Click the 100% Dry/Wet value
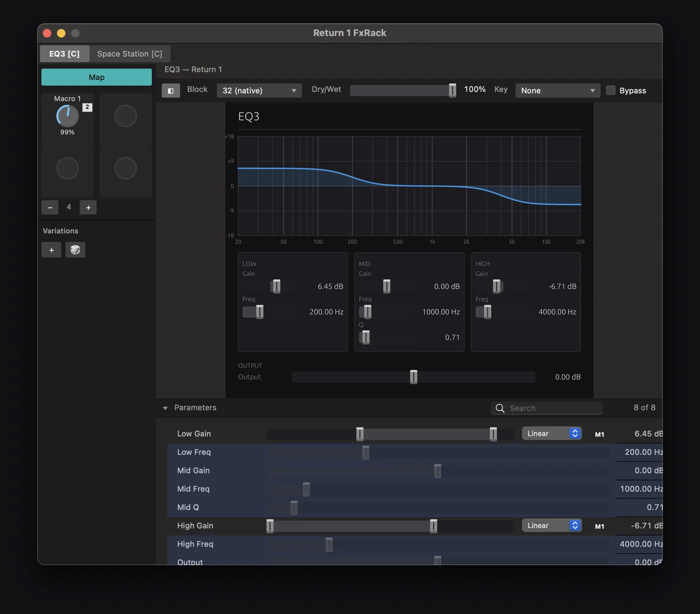This screenshot has height=614, width=700. [475, 89]
